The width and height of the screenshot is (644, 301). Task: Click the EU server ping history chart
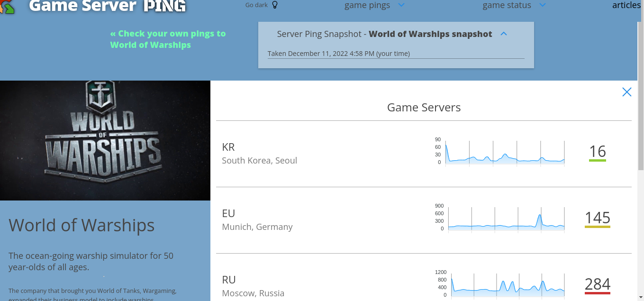(500, 219)
